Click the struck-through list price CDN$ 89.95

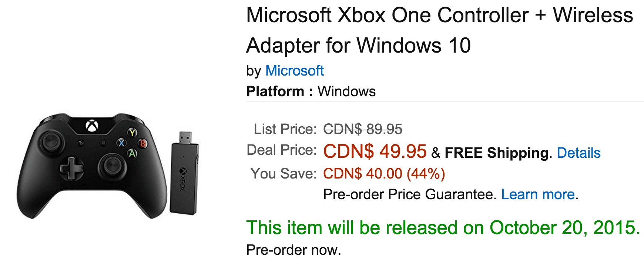pos(363,129)
